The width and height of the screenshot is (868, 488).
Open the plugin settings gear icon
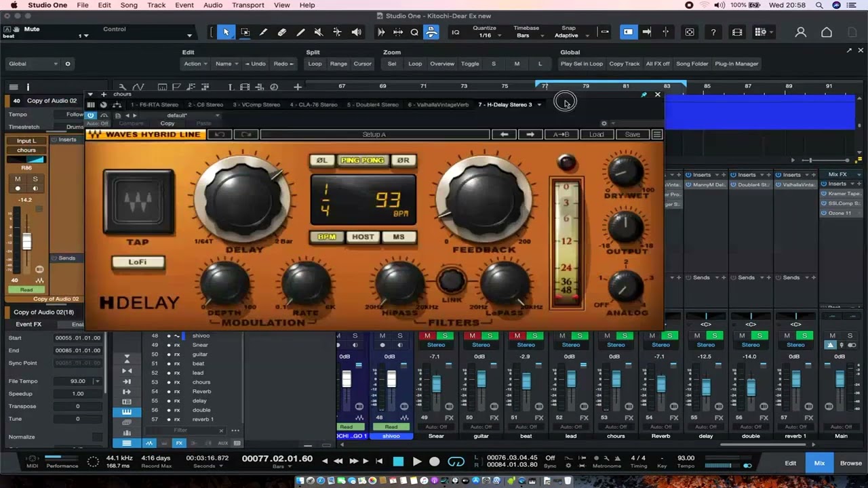[604, 123]
